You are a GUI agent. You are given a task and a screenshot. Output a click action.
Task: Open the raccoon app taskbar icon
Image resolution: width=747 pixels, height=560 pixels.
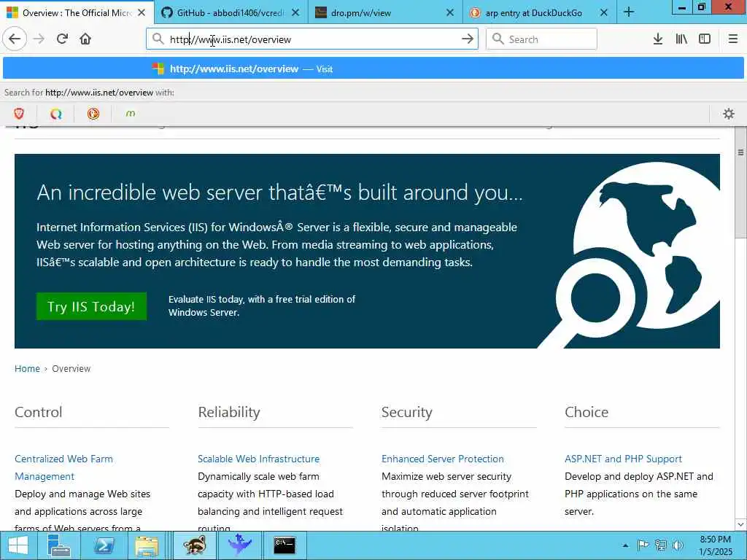click(194, 545)
